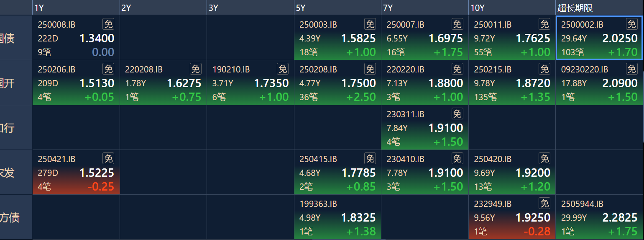Click the 免 badge on 220208.IB
Screen dimensions: 644x240
(195, 69)
